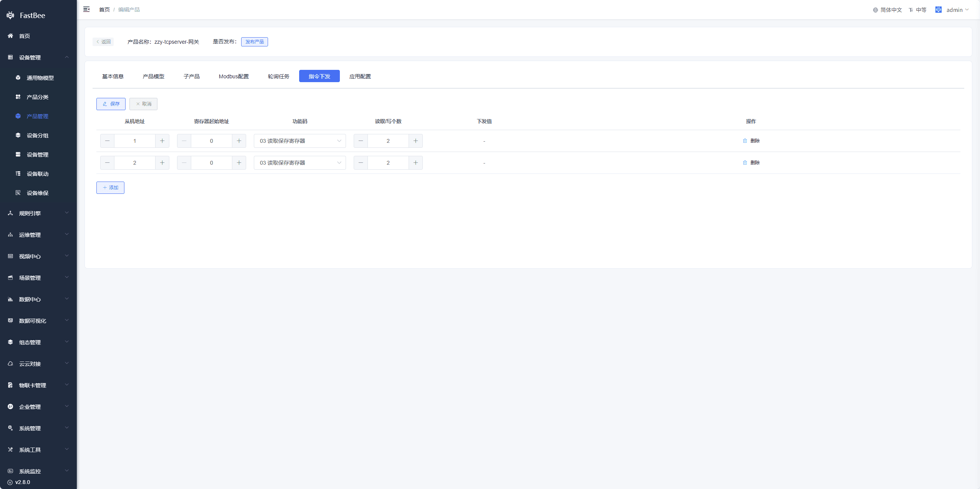Increase register start address in the second row
Image resolution: width=980 pixels, height=489 pixels.
click(239, 163)
